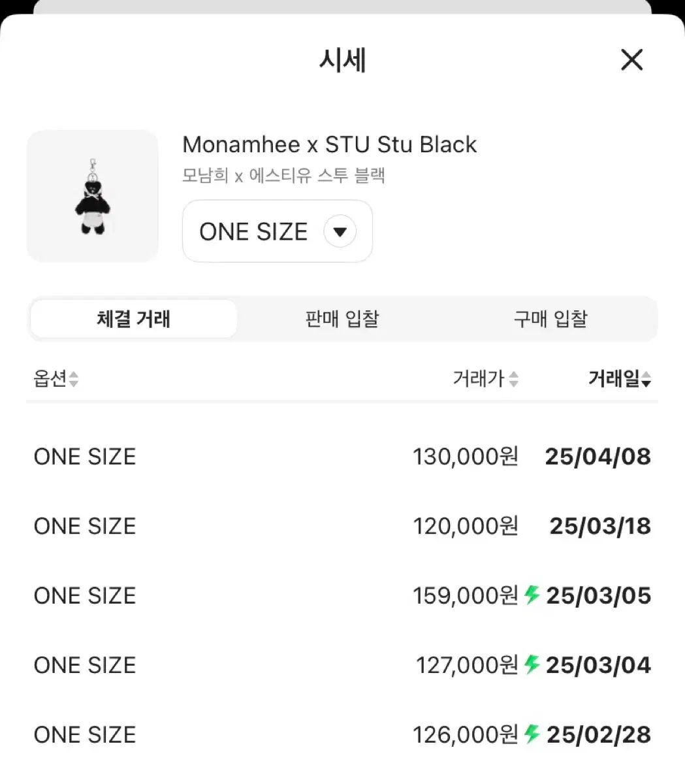The width and height of the screenshot is (685, 784).
Task: Click the 25/04/08 trade date
Action: tap(598, 457)
